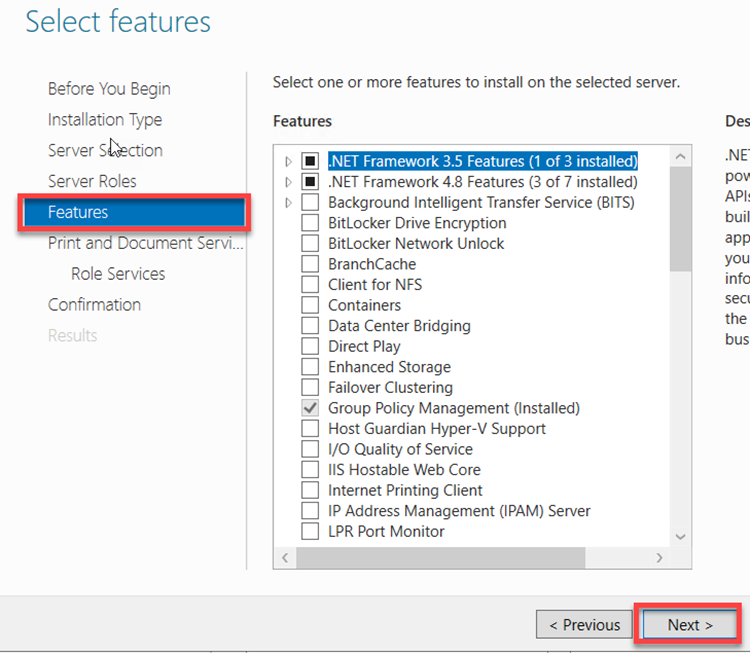Tick the Containers feature checkbox
Screen dimensions: 750x653
[x=310, y=305]
